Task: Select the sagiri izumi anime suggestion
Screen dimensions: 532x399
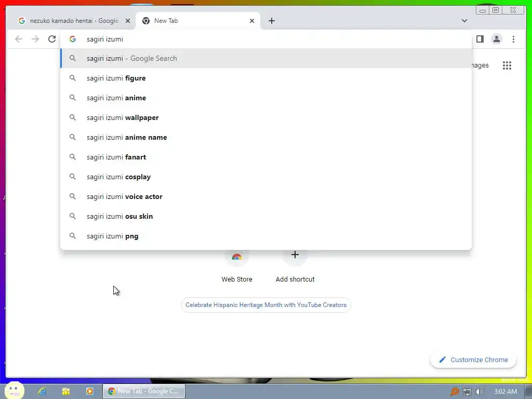Action: (x=266, y=98)
